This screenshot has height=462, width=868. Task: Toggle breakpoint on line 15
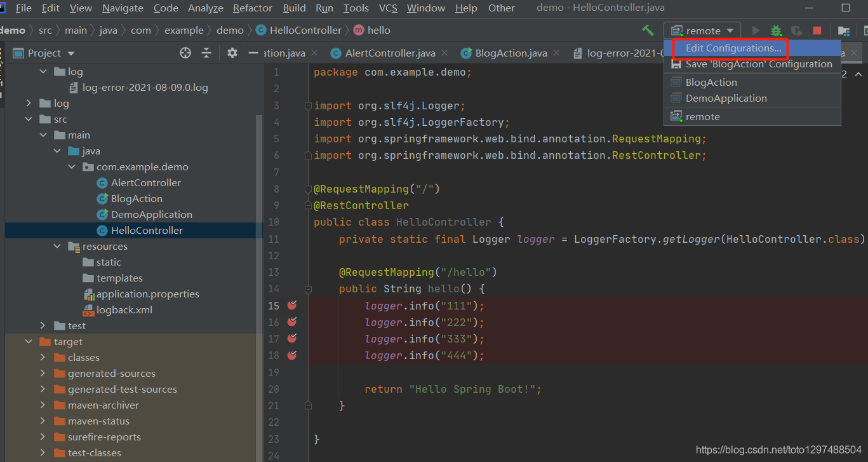point(292,306)
